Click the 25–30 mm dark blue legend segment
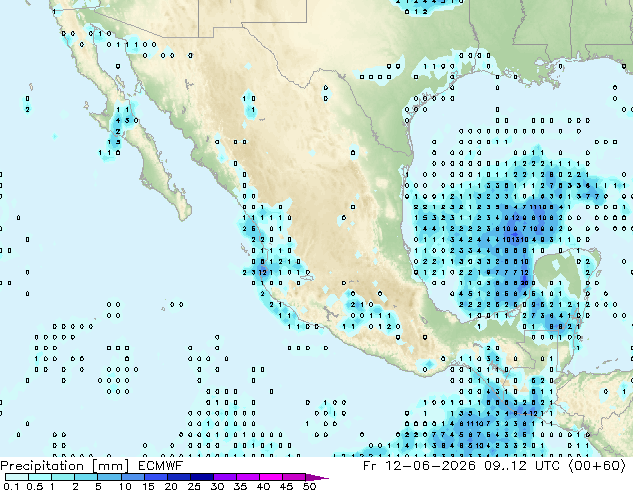Screen dimensions: 634x490 click(201, 477)
